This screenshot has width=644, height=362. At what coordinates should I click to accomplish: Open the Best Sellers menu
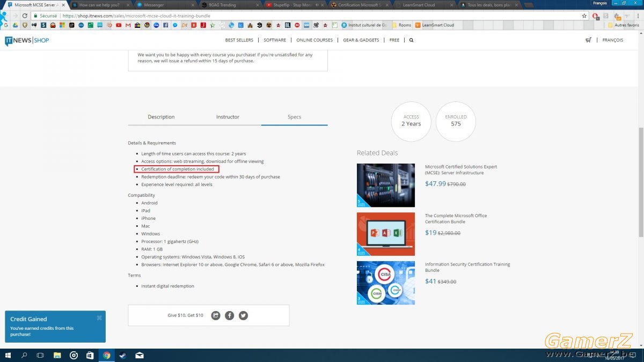(x=239, y=40)
